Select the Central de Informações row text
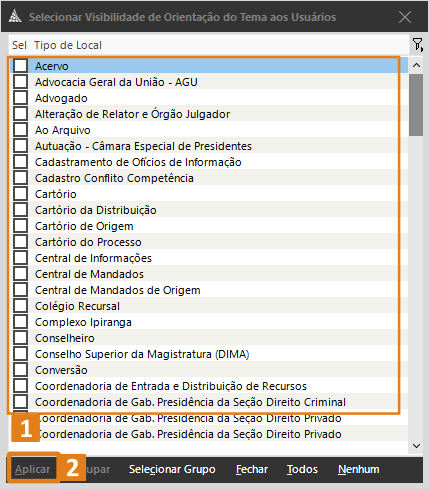The width and height of the screenshot is (429, 489). tap(93, 258)
